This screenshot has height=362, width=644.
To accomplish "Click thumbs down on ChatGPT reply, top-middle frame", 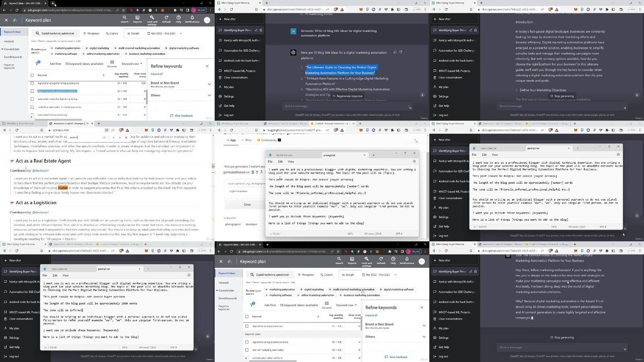I will click(400, 52).
